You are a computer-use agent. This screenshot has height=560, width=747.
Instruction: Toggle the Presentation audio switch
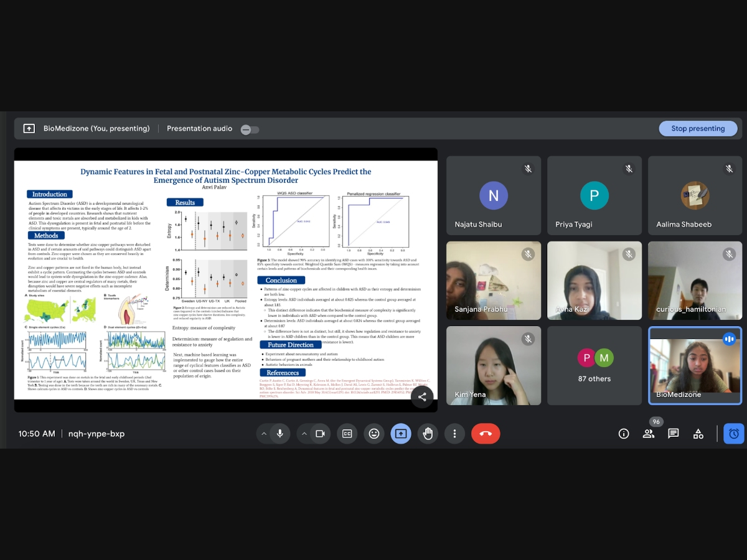pyautogui.click(x=250, y=129)
